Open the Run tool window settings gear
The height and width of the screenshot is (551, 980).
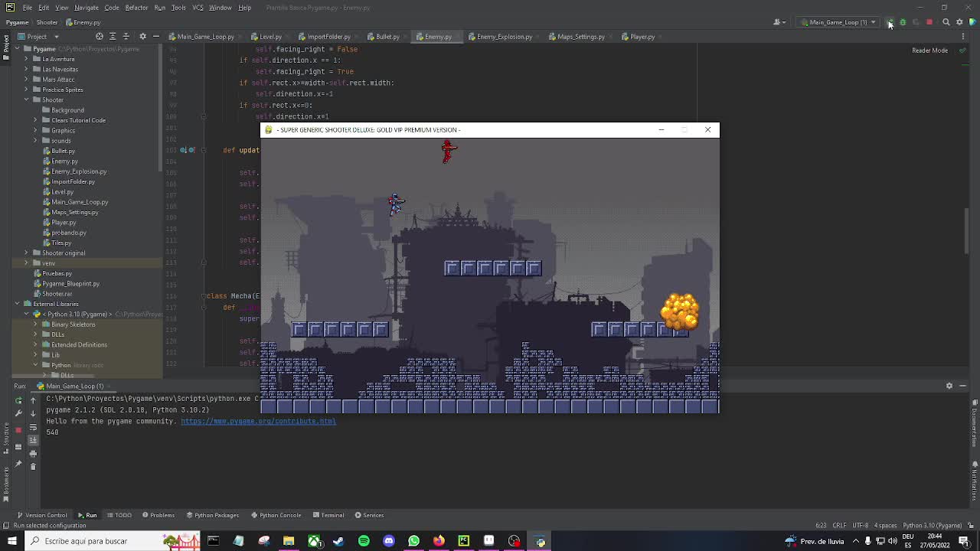(949, 386)
